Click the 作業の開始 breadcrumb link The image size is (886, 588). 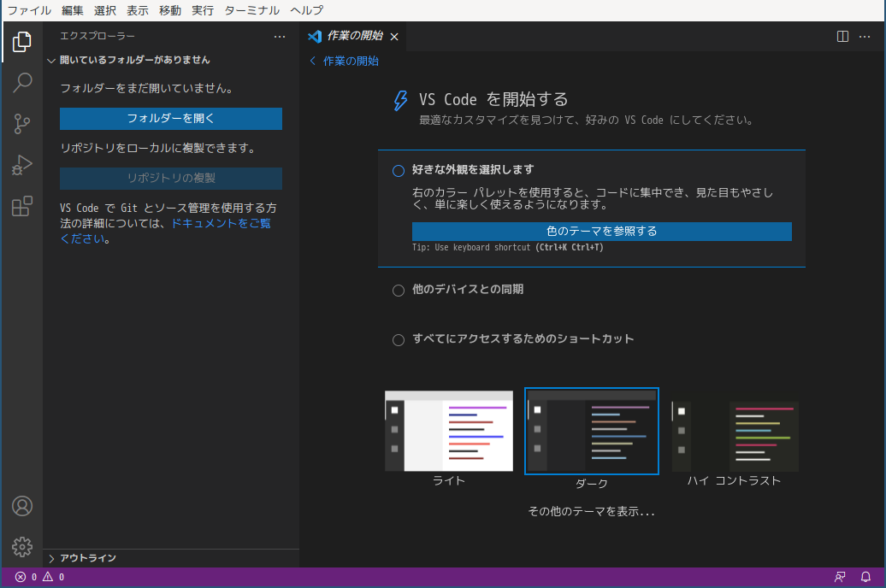(x=351, y=61)
